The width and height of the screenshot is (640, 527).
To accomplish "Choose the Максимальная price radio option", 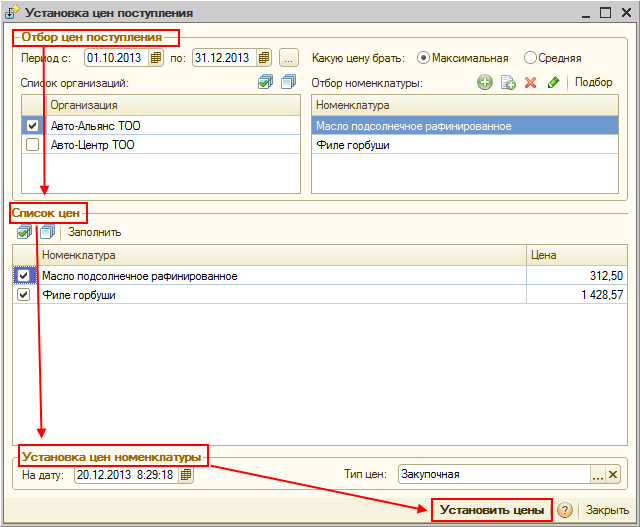I will pyautogui.click(x=423, y=58).
